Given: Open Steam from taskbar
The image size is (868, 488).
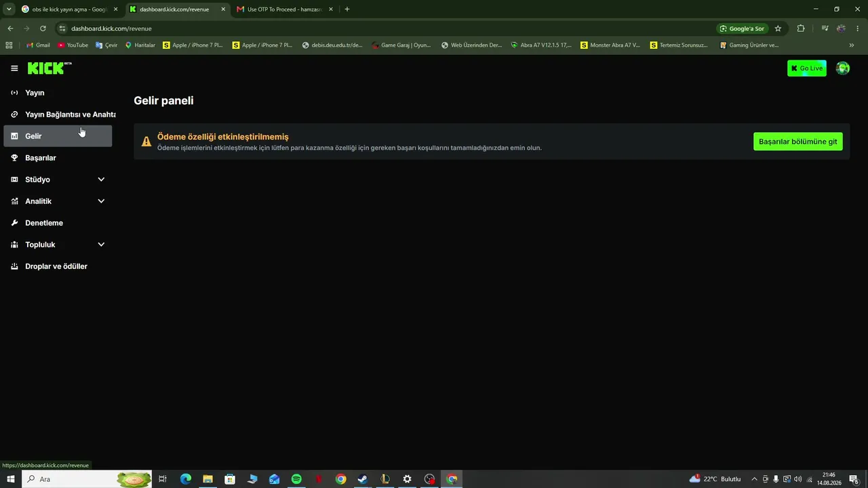Looking at the screenshot, I should (363, 479).
